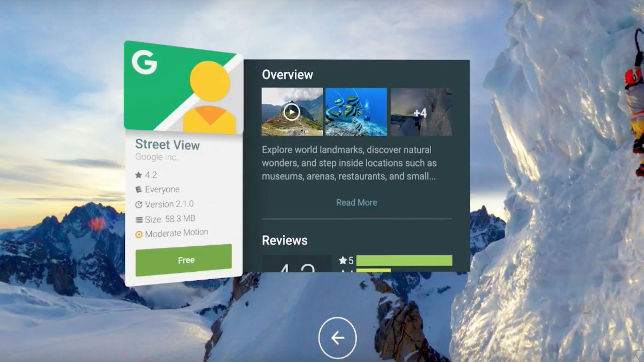Click the Everyone rating text

pos(162,189)
